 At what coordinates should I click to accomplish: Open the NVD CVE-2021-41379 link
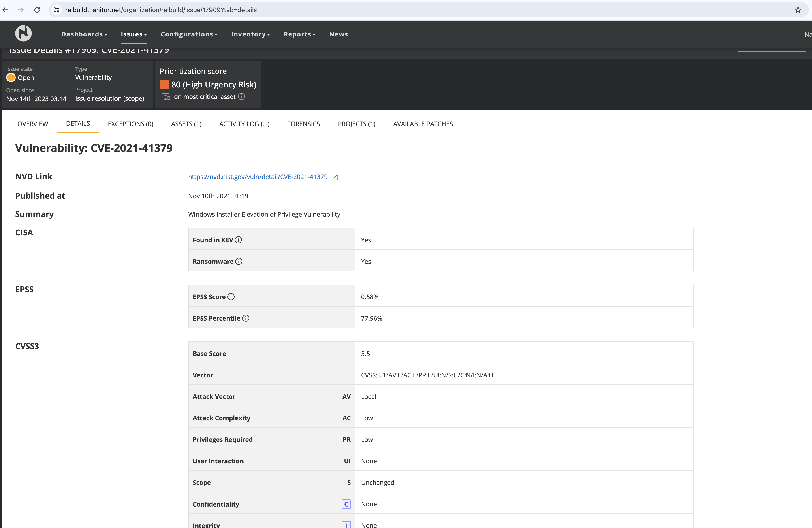(x=258, y=177)
